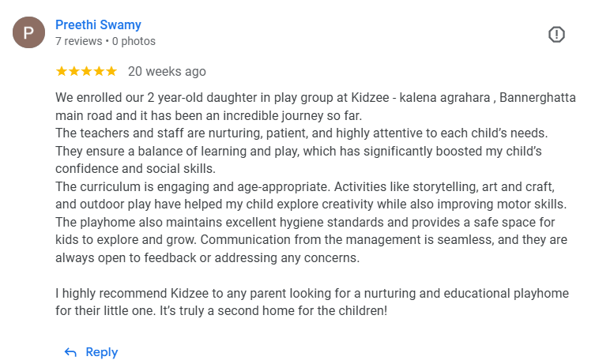Screen dimensions: 599x364
Task: Click the sentence "It's truly a second home"
Action: (x=273, y=310)
